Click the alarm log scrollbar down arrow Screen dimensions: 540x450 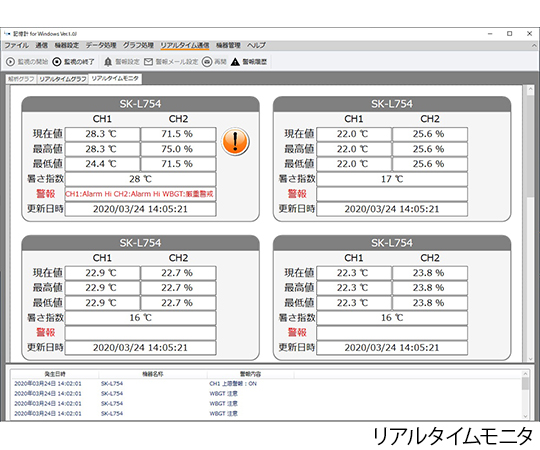click(525, 416)
